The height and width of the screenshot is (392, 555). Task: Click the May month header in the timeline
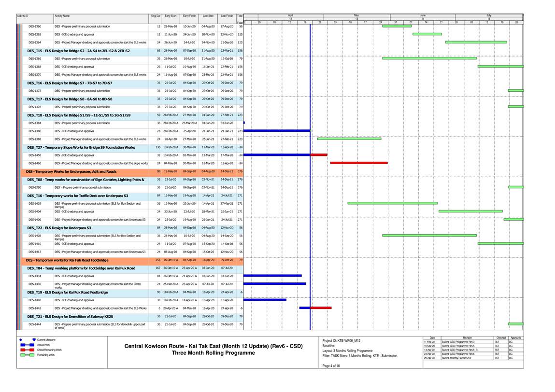pyautogui.click(x=356, y=15)
